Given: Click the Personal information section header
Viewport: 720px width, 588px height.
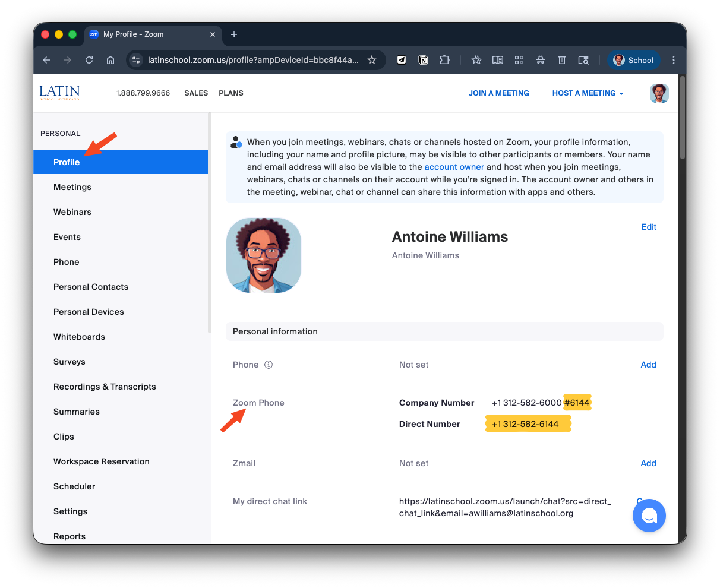Looking at the screenshot, I should coord(444,331).
